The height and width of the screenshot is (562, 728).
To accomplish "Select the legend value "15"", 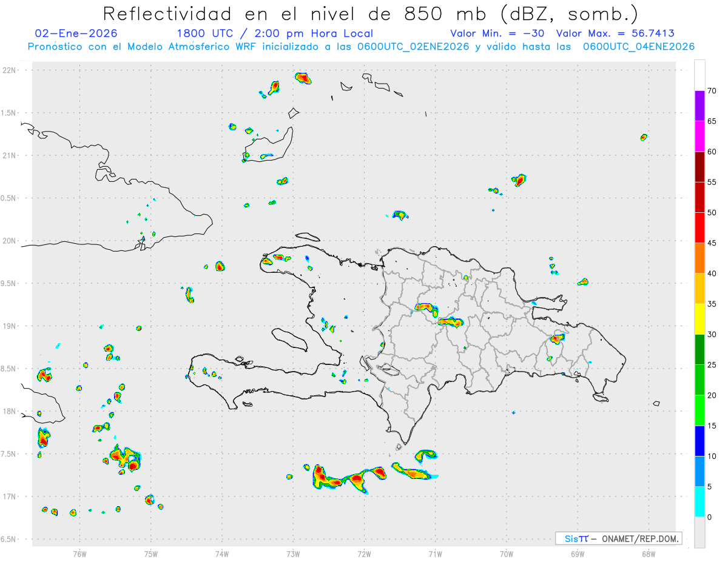I will pos(713,426).
